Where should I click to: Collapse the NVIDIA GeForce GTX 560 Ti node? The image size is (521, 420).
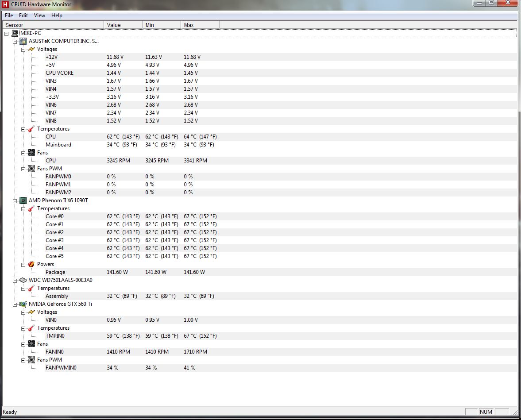point(15,304)
